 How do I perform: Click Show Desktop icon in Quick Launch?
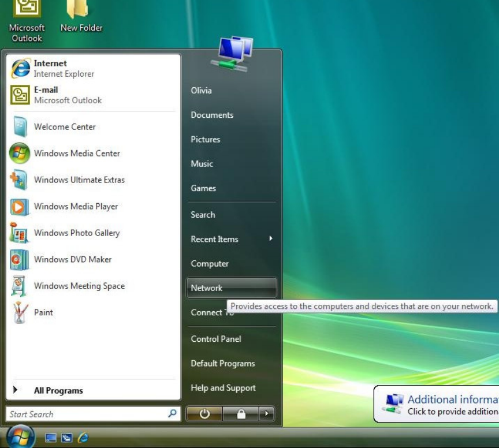coord(51,438)
